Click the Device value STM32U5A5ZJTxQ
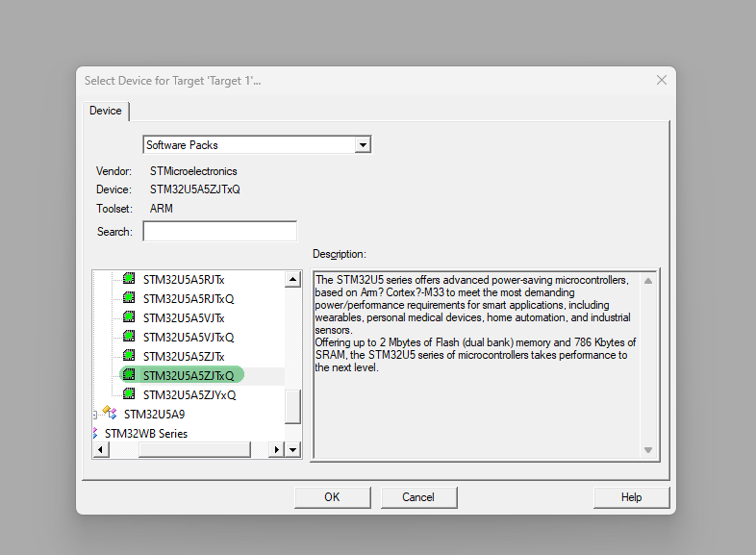 [x=195, y=189]
